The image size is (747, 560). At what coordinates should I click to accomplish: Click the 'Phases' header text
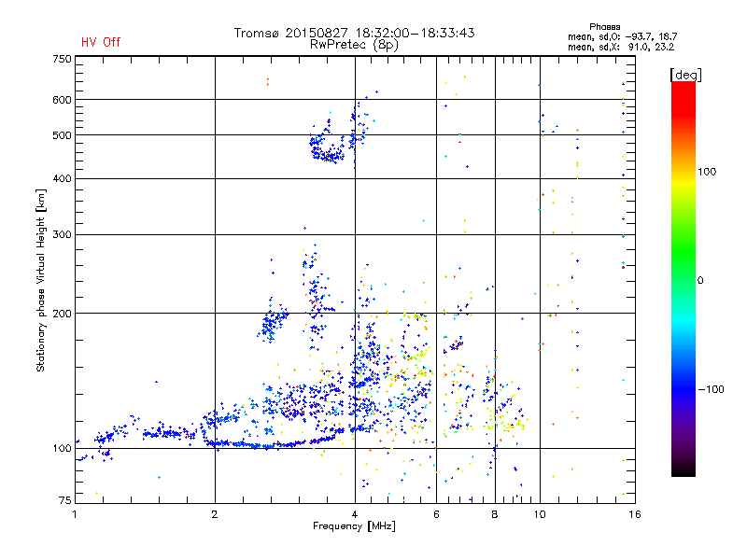tap(604, 27)
